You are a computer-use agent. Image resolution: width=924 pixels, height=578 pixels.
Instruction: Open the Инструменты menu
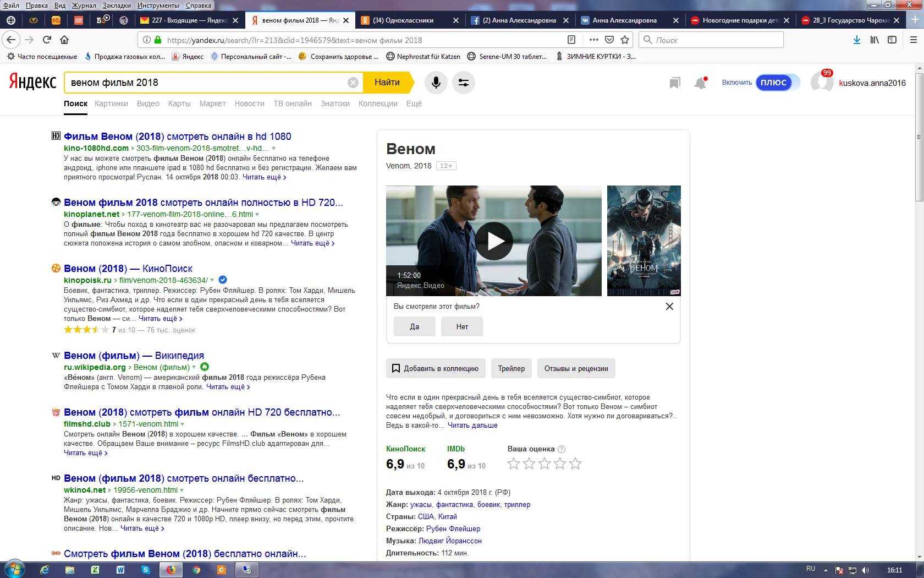click(x=158, y=6)
